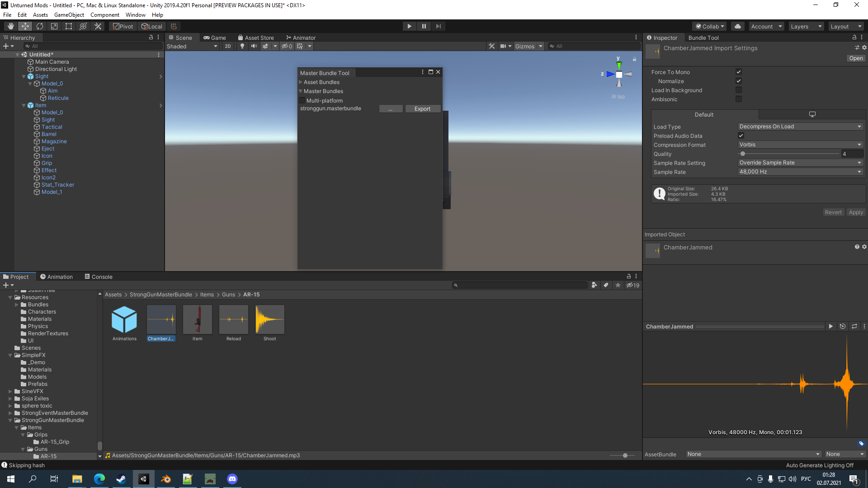Expand Asset Bundles in Master Bundle Tool

coord(301,82)
